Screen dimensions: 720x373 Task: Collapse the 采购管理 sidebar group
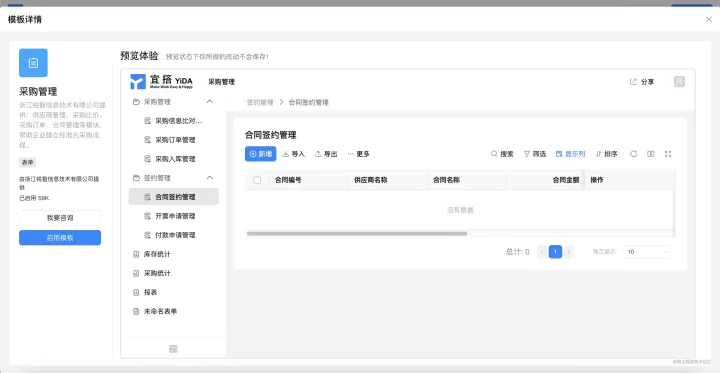[x=210, y=102]
